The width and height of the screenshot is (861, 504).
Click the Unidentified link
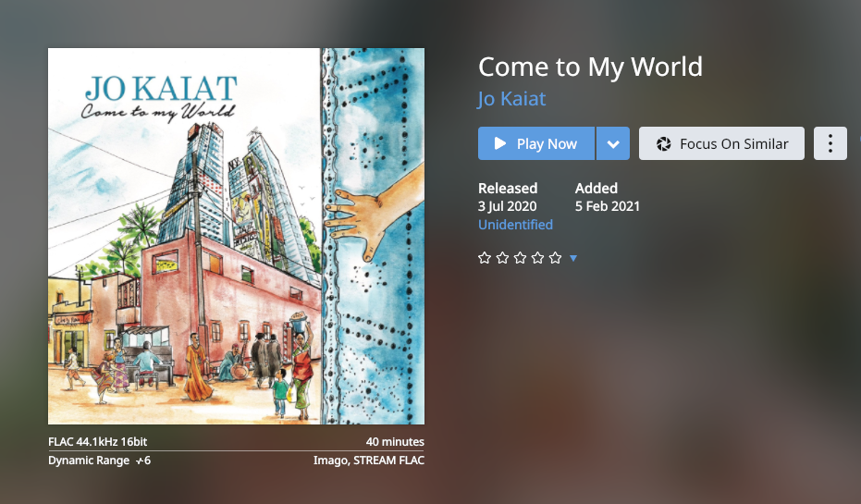[515, 225]
